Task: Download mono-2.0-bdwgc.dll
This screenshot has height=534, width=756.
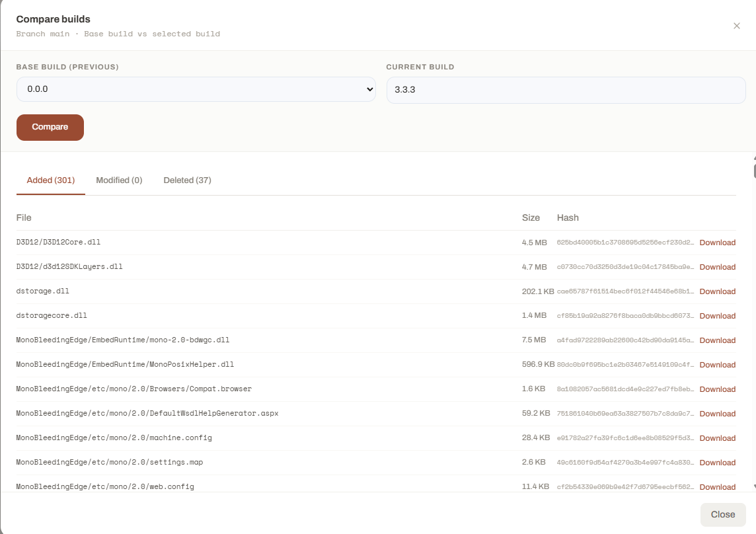Action: (x=718, y=340)
